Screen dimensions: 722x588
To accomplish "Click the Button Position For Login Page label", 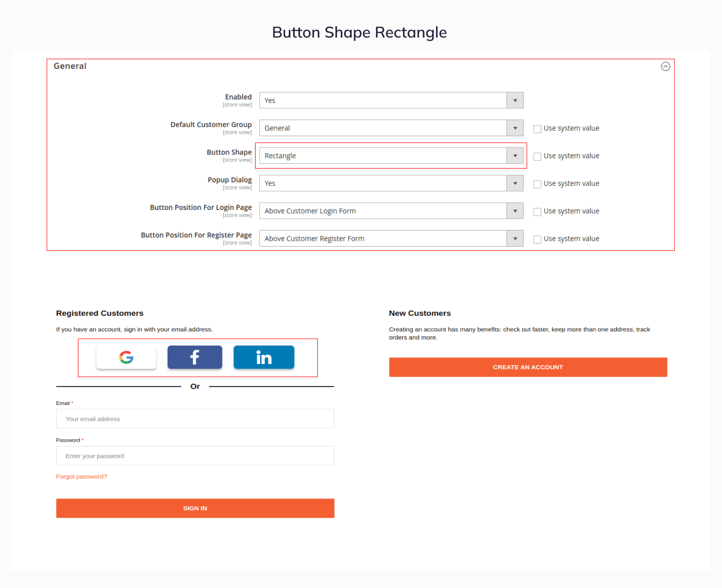I will [201, 208].
